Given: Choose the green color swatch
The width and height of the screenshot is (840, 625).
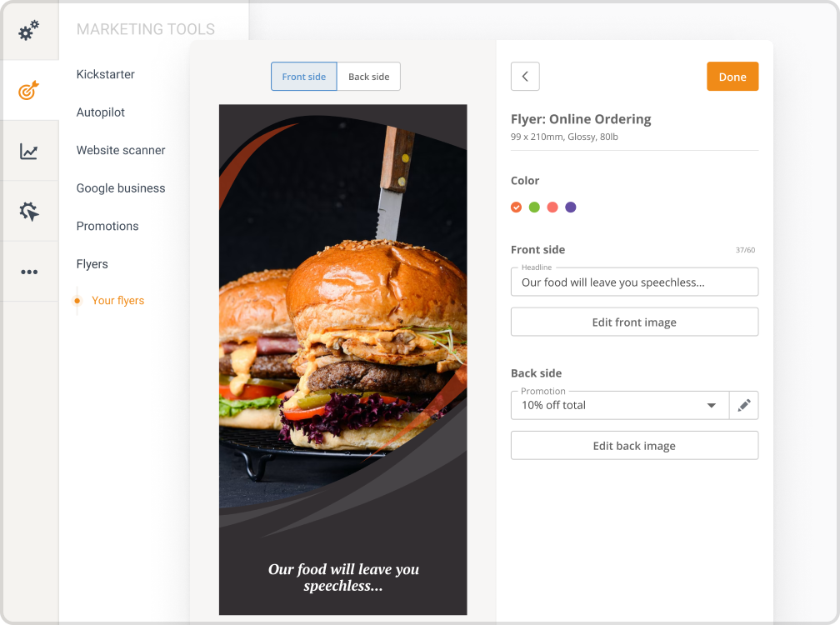Looking at the screenshot, I should (534, 207).
